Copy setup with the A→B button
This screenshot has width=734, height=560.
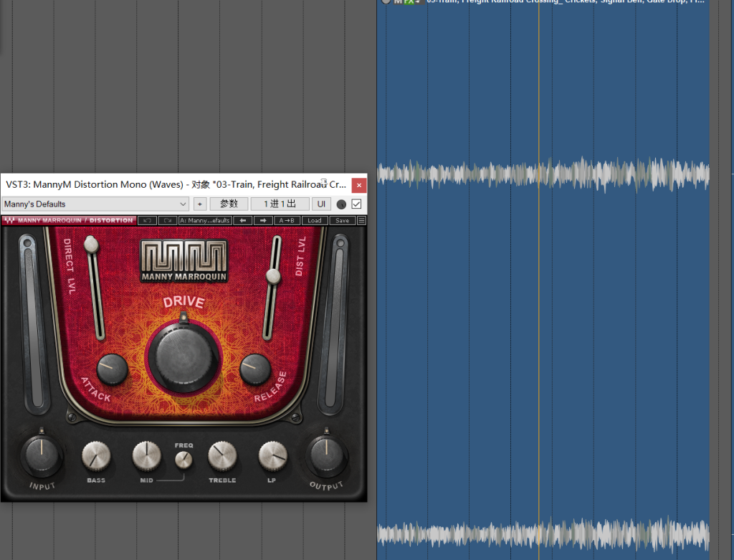[287, 221]
